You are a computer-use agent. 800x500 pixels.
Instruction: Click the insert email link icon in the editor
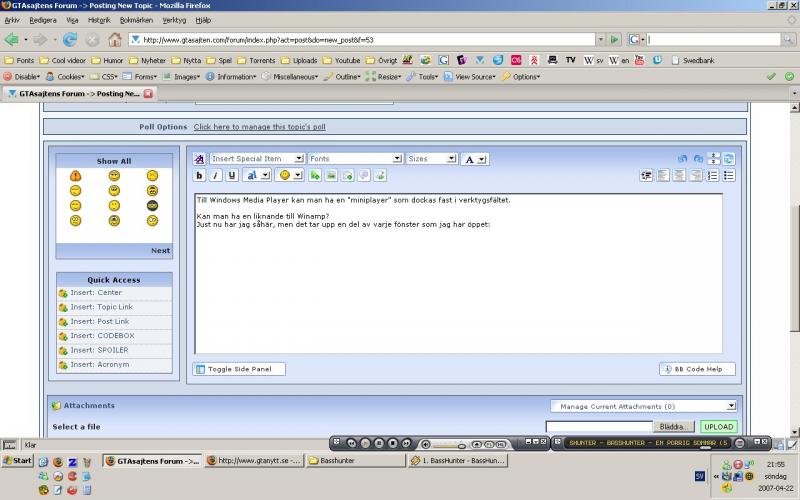[x=347, y=176]
